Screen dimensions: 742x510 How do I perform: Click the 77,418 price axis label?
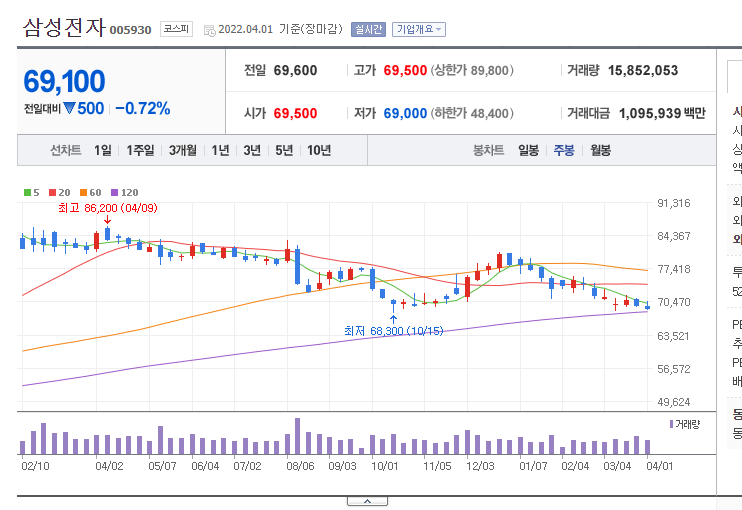coord(674,269)
